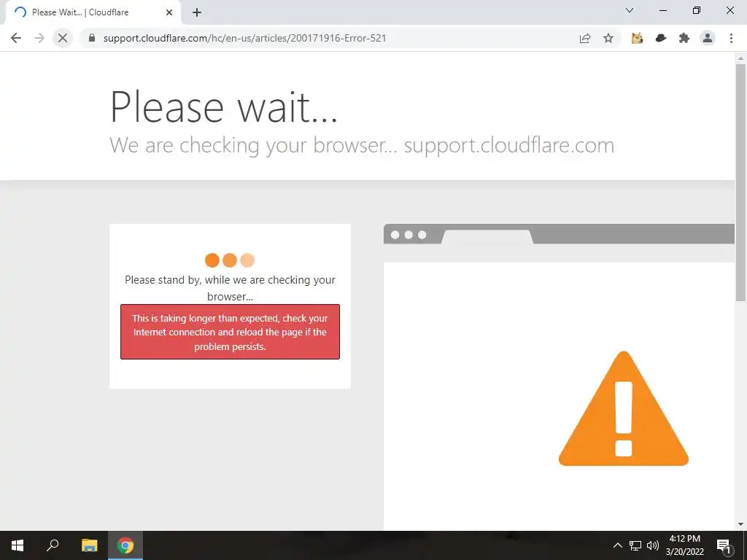Show hidden system tray icons
Viewport: 747px width, 560px height.
click(x=617, y=545)
